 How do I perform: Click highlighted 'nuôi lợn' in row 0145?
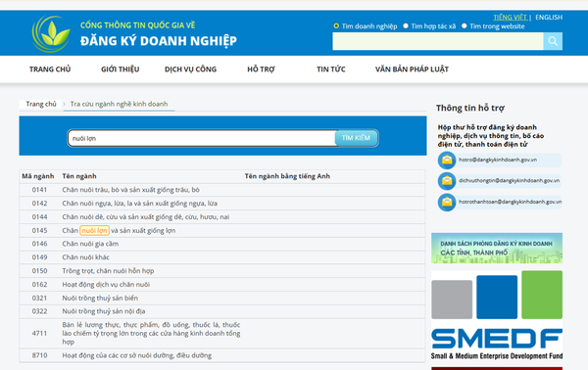(94, 230)
